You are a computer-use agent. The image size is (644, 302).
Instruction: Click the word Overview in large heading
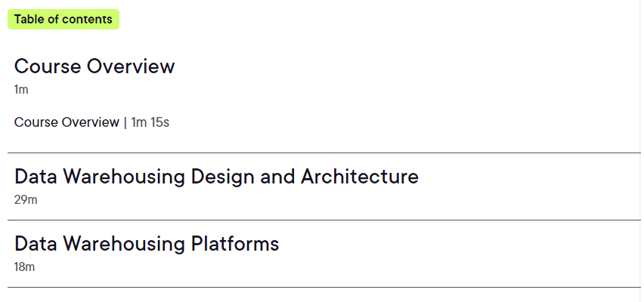click(131, 66)
